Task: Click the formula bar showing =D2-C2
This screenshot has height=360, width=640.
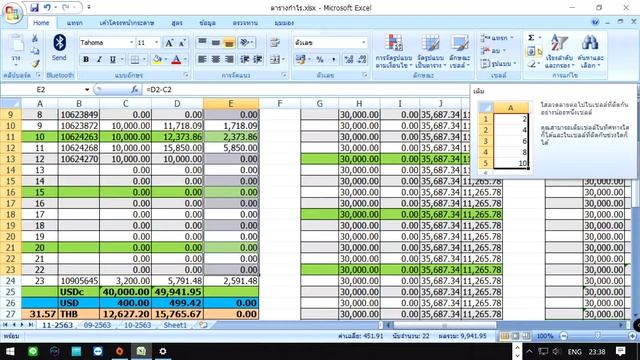Action: point(306,89)
